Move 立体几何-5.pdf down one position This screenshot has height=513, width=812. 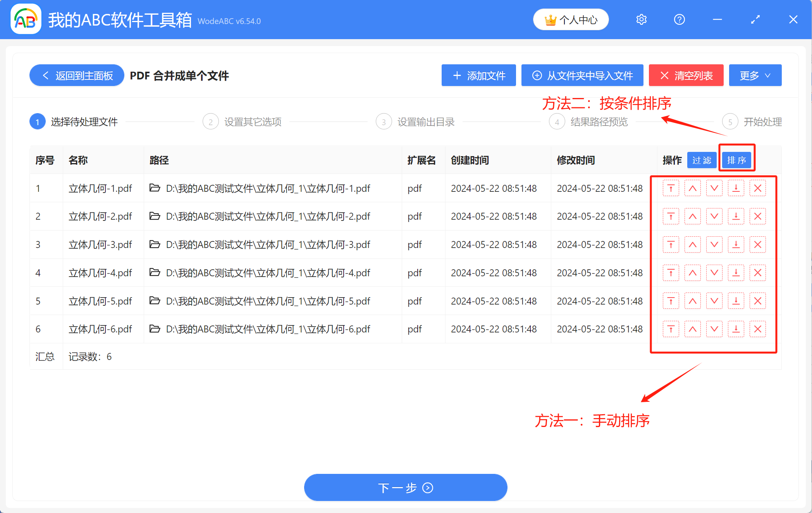tap(714, 301)
